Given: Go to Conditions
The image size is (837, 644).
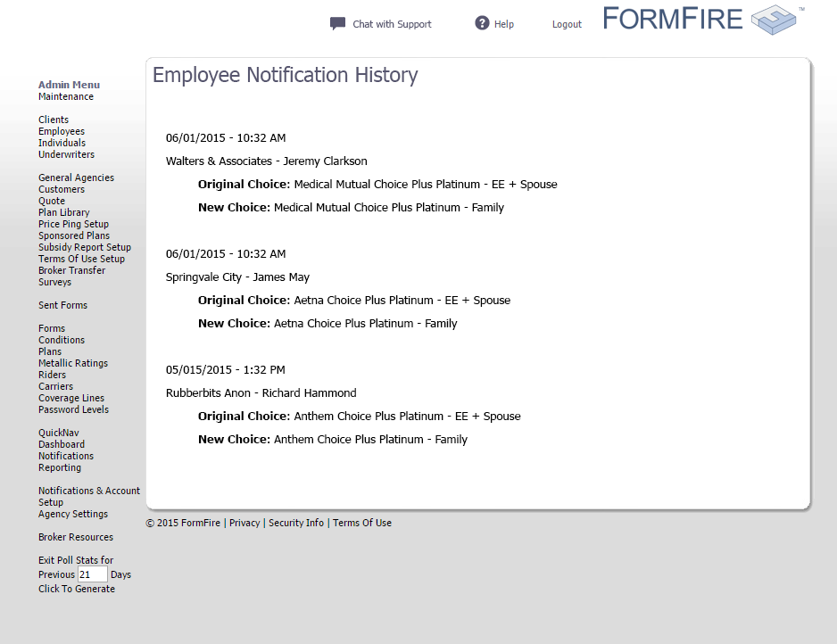Looking at the screenshot, I should point(62,340).
